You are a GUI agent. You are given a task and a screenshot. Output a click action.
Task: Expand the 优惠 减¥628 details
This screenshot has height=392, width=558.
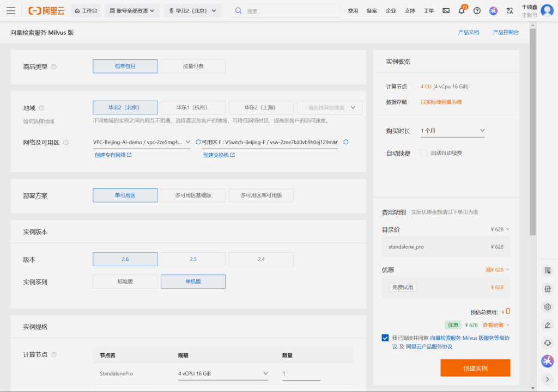click(x=498, y=270)
